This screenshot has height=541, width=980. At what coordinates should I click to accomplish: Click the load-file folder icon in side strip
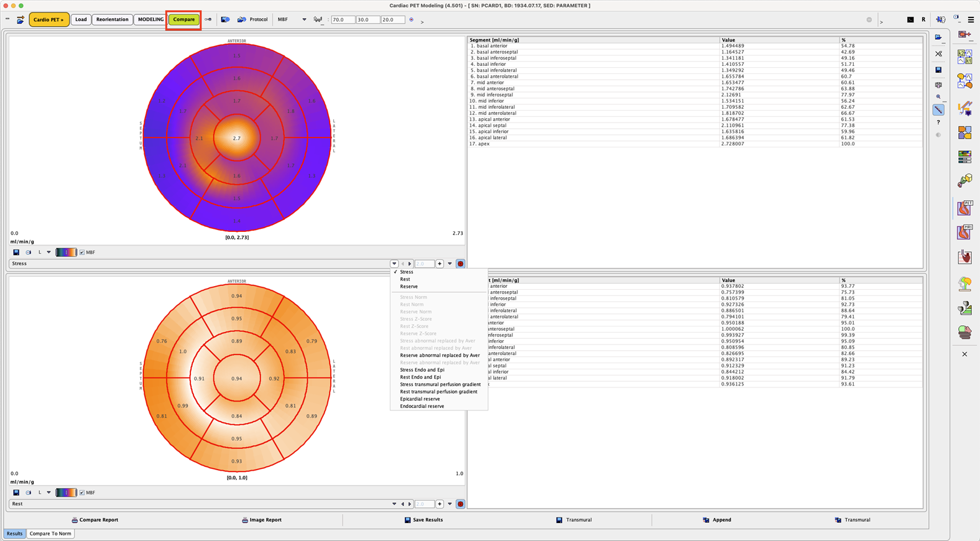coord(938,37)
